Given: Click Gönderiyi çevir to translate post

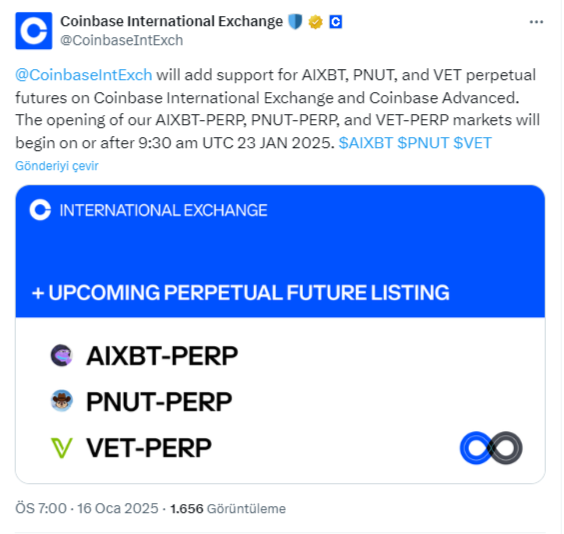Looking at the screenshot, I should (x=56, y=166).
